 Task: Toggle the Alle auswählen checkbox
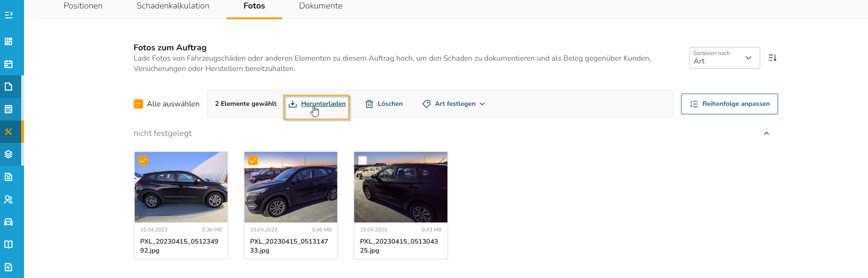tap(138, 104)
